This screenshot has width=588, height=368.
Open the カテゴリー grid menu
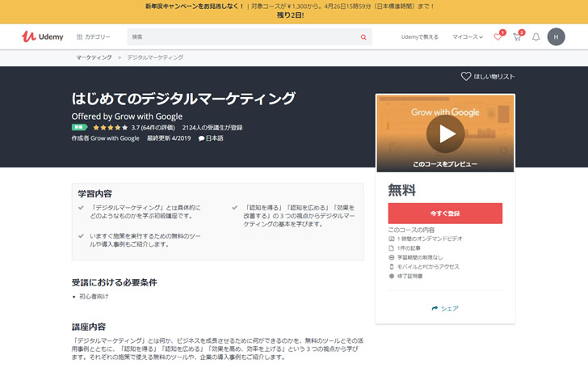click(93, 37)
